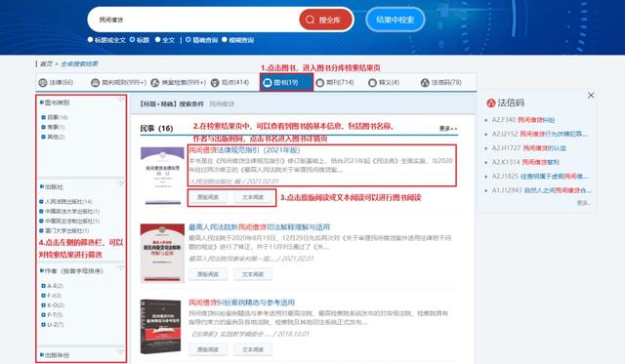Click the 结果中检索 button
This screenshot has width=625, height=364.
(395, 20)
